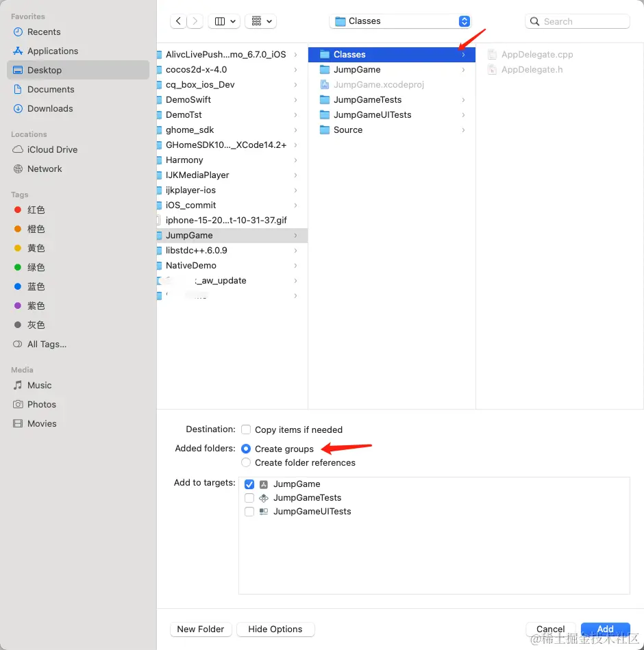Screen dimensions: 644x650
Task: Select the iOS_commit folder
Action: [x=232, y=205]
